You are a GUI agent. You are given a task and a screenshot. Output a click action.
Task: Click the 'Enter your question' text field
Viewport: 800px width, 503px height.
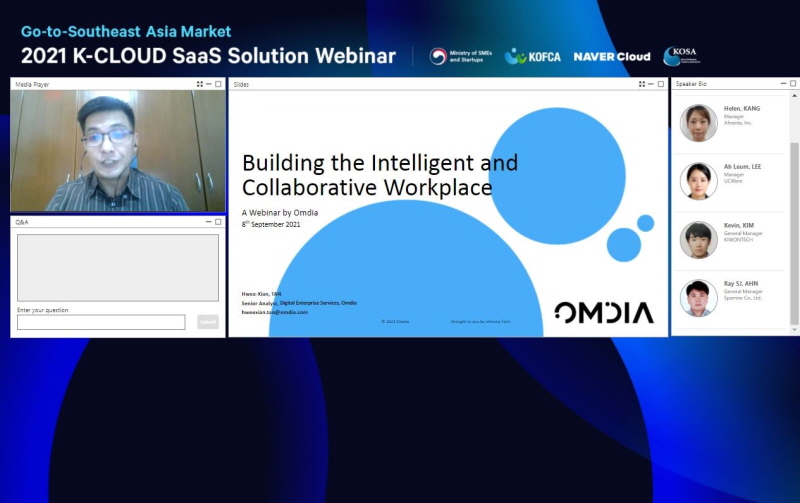click(x=101, y=322)
